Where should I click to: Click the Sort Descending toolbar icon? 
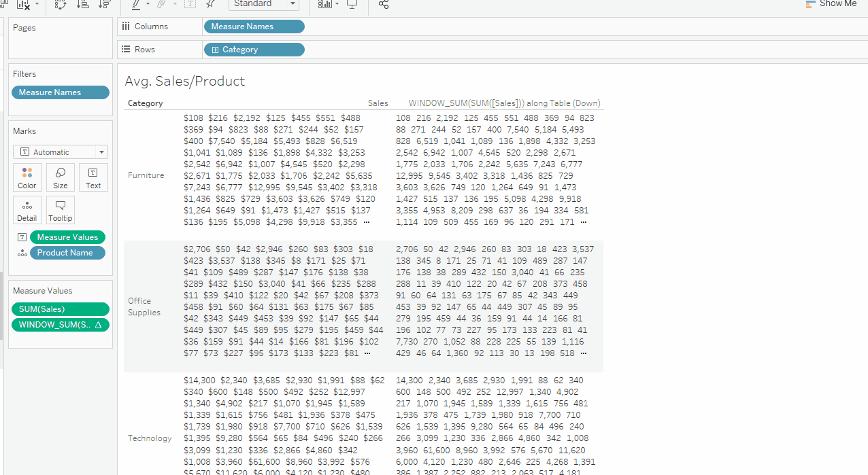[x=104, y=4]
